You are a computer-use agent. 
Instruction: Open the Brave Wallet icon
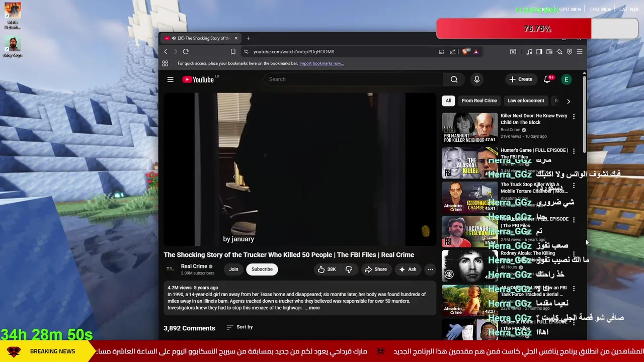tap(549, 51)
